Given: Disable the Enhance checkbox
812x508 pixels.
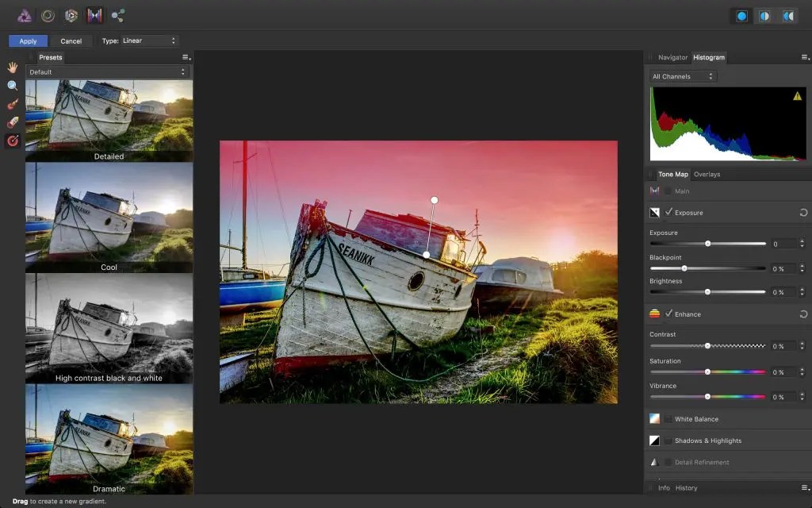Looking at the screenshot, I should (x=668, y=314).
